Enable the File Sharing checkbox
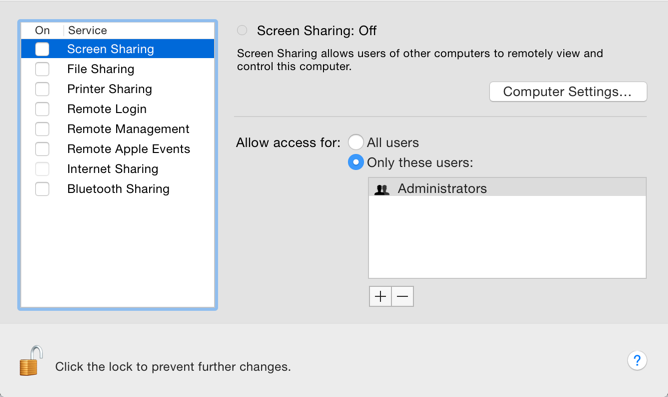 42,69
